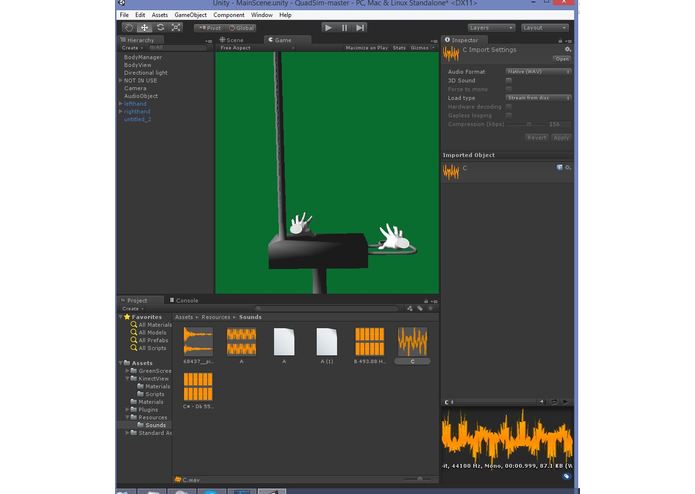Image resolution: width=695 pixels, height=494 pixels.
Task: Click the Apply button
Action: point(561,138)
